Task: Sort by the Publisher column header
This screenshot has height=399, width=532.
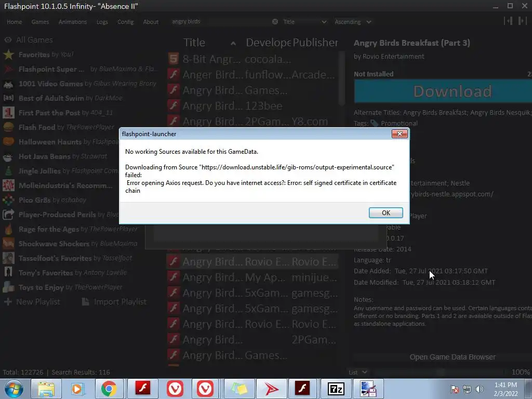Action: [315, 43]
